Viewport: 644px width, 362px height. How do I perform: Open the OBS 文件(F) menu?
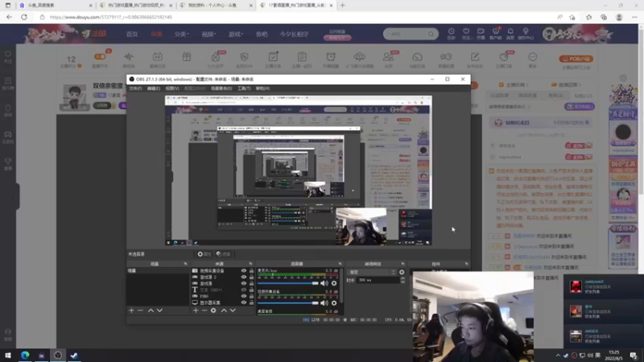[x=135, y=88]
